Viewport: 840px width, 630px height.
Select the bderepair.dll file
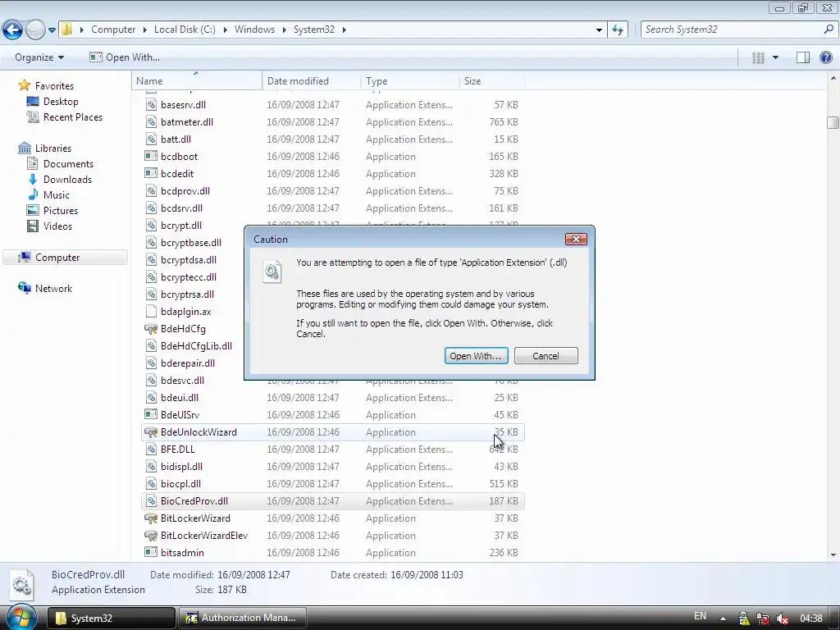(x=188, y=363)
